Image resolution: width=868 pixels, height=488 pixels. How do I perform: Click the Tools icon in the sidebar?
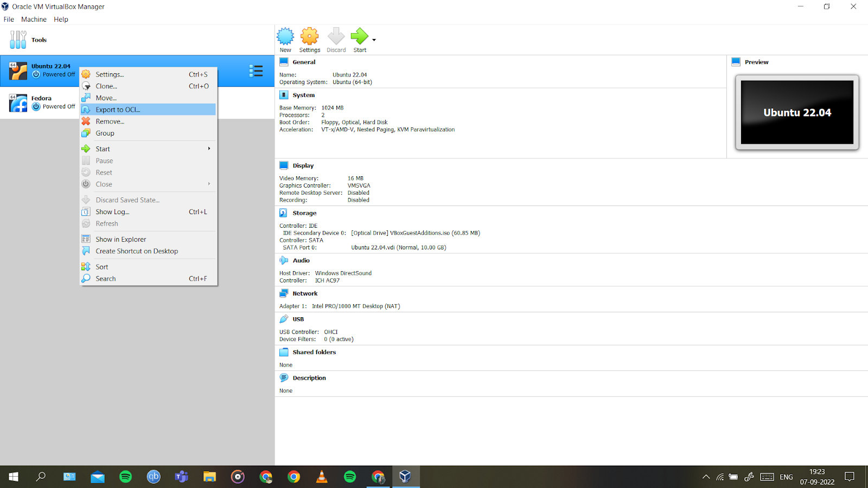(x=18, y=40)
